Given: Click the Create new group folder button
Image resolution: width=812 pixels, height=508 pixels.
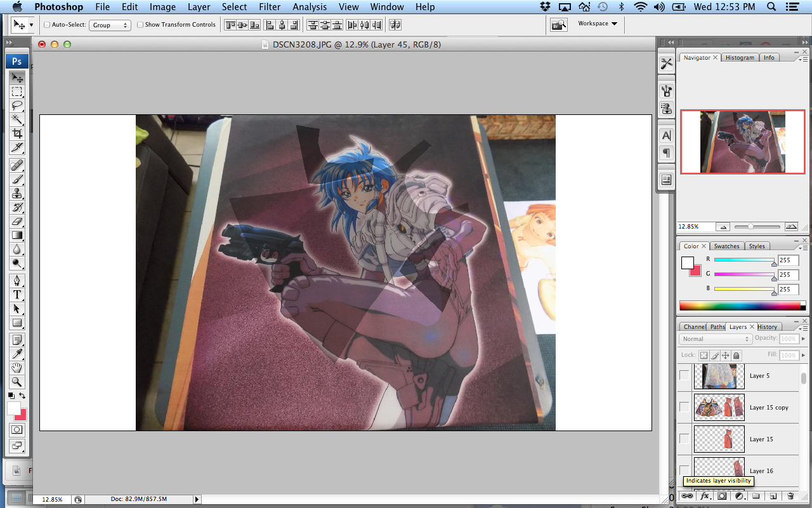Looking at the screenshot, I should click(x=756, y=496).
